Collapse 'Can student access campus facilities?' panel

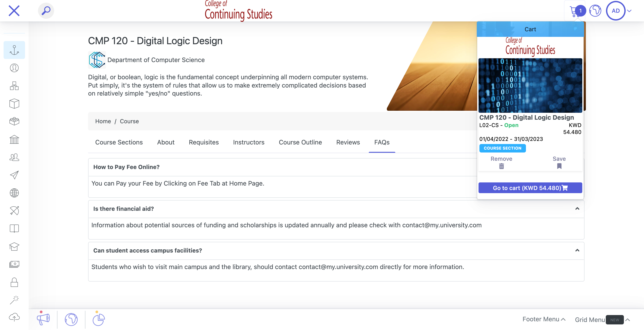pos(577,250)
